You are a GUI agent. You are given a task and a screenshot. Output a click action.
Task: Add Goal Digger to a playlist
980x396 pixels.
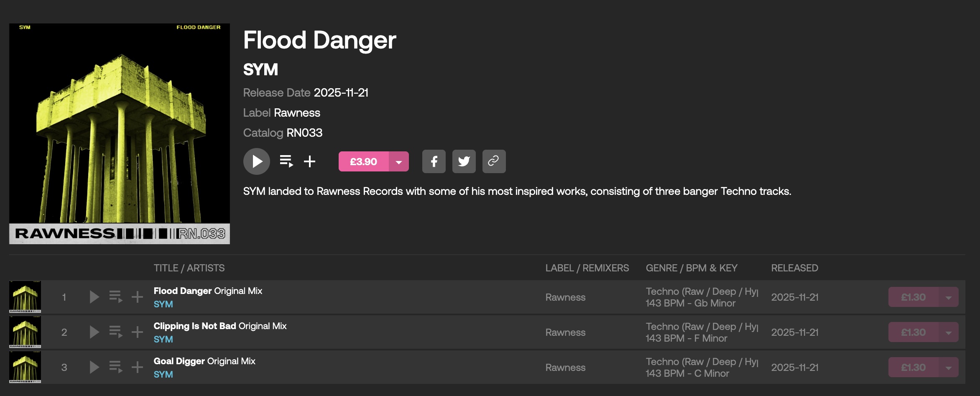point(137,368)
